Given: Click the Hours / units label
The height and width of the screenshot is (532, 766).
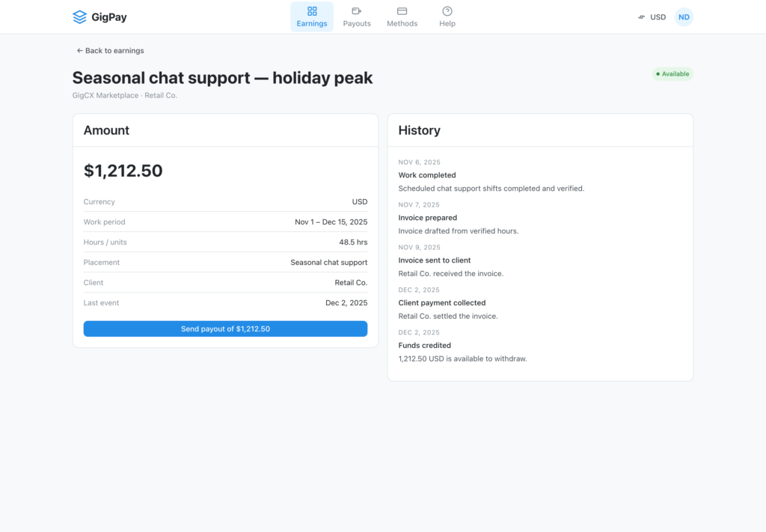Looking at the screenshot, I should (x=105, y=242).
